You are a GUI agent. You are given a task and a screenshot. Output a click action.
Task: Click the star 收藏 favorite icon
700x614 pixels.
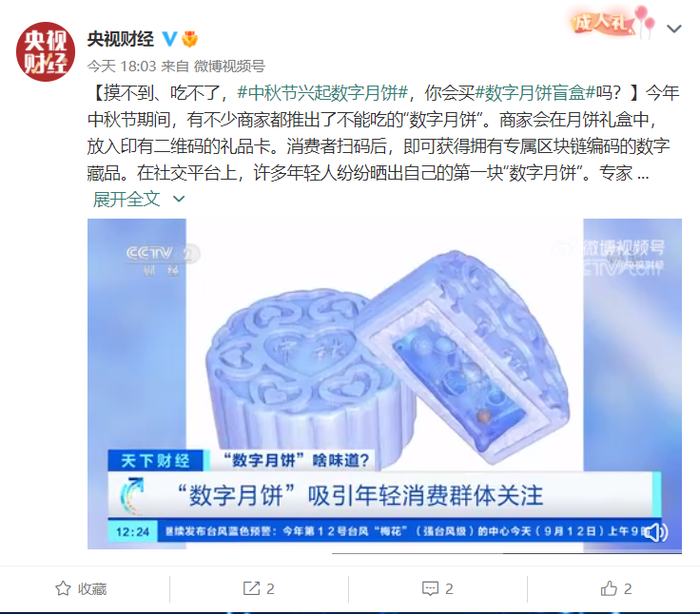(x=63, y=588)
